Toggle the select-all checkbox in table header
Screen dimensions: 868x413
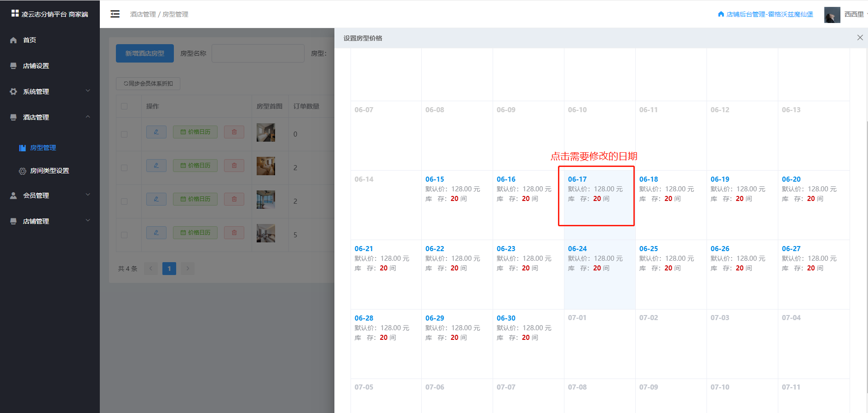point(124,106)
